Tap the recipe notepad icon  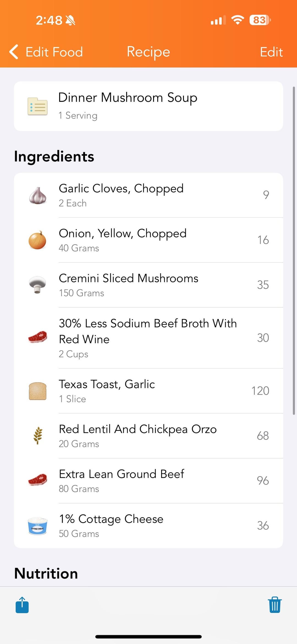[38, 106]
